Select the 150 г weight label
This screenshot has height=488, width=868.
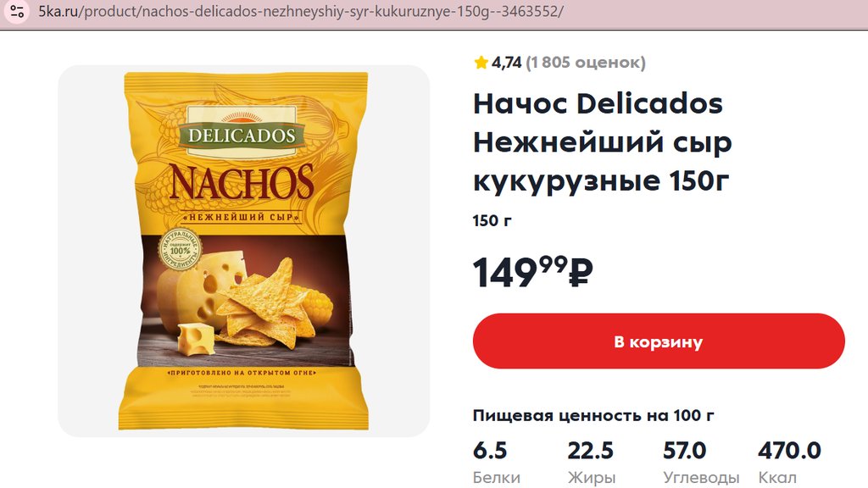[x=492, y=221]
